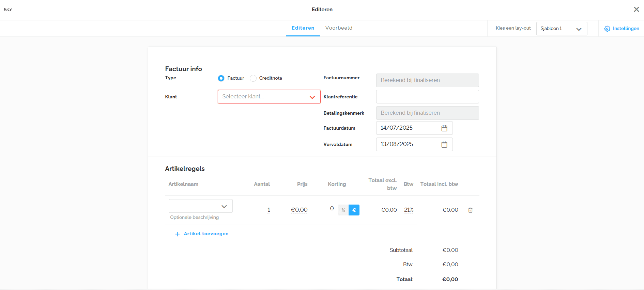The height and width of the screenshot is (290, 644).
Task: Switch to the Voorbeeld tab
Action: click(x=339, y=28)
